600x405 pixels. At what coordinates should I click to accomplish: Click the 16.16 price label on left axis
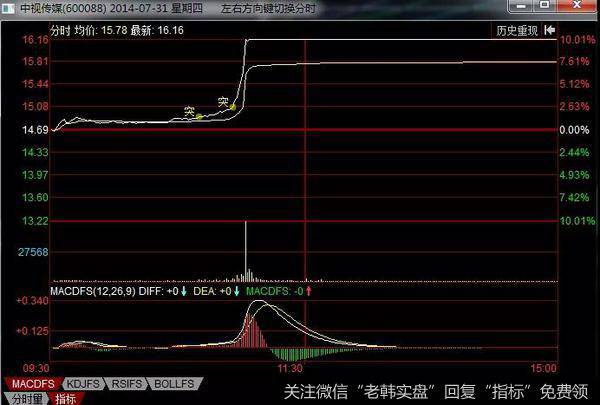tap(36, 39)
